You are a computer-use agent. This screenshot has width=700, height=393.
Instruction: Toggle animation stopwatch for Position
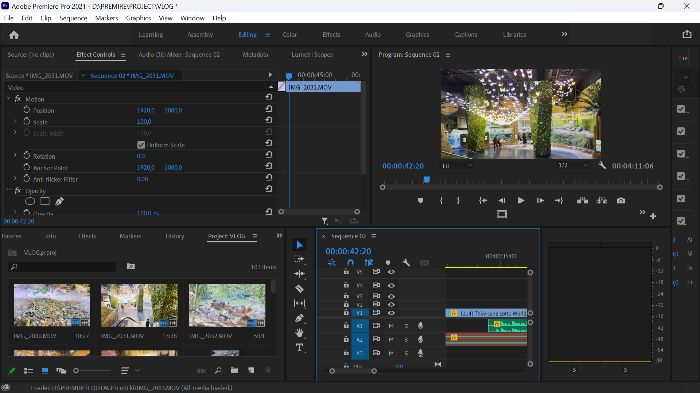coord(27,110)
